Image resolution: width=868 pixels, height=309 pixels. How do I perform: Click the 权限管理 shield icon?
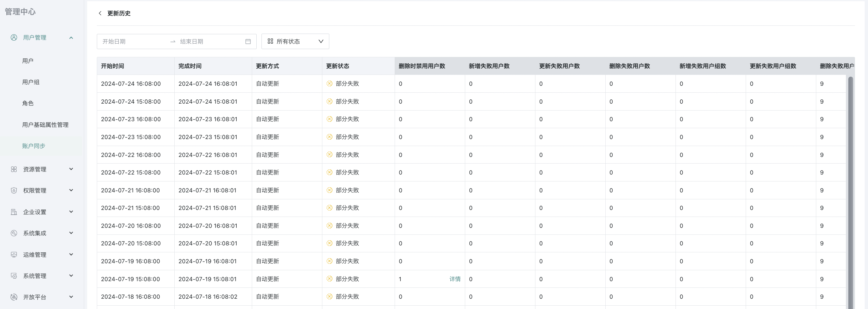[14, 191]
